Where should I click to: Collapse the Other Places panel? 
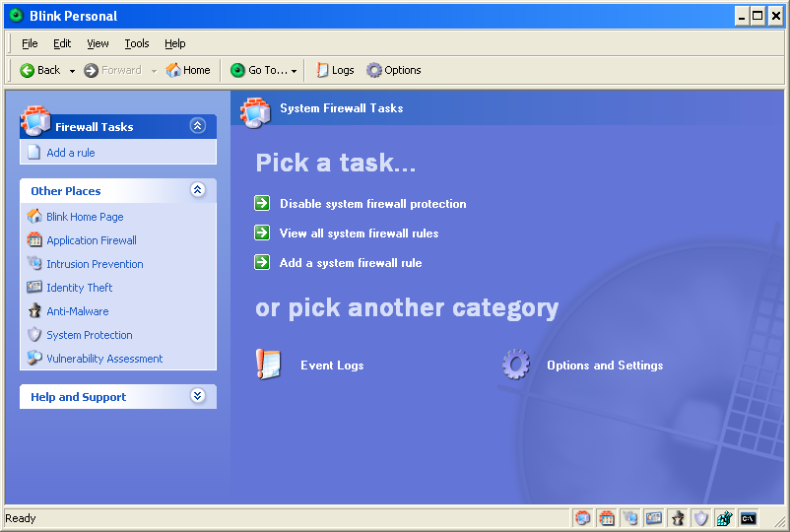pyautogui.click(x=197, y=189)
